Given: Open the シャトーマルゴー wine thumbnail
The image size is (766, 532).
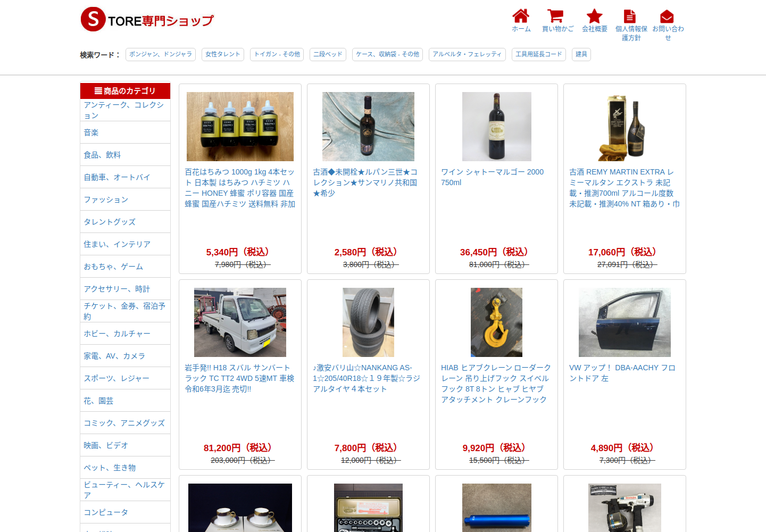Looking at the screenshot, I should tap(496, 127).
